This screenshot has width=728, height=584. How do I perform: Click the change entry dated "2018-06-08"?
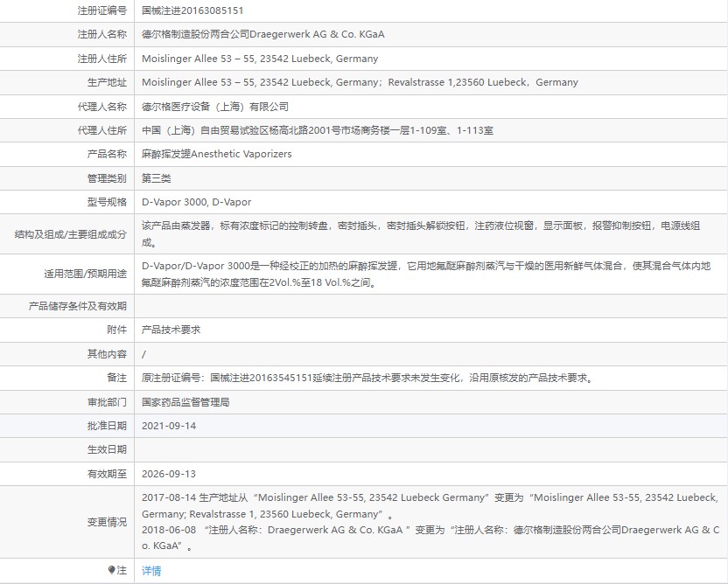click(x=430, y=538)
